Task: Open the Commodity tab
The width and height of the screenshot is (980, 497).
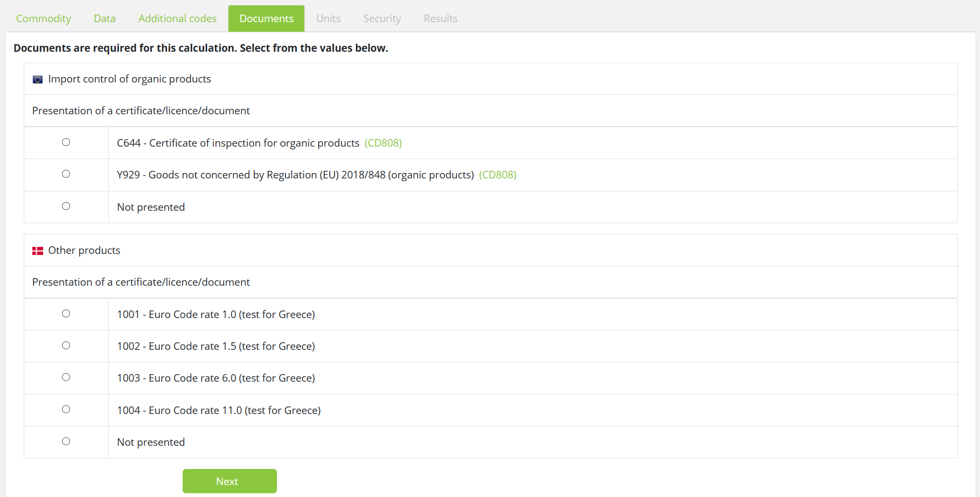Action: [44, 18]
